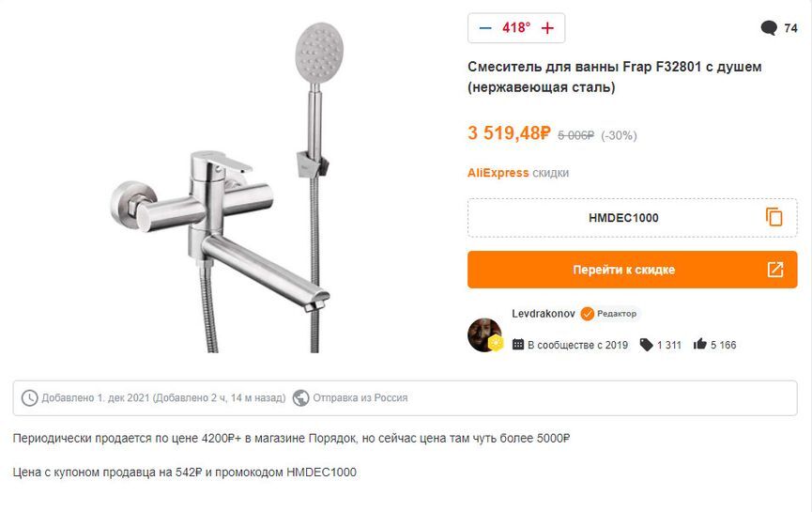Viewport: 812px width, 512px height.
Task: Click the plus vote button
Action: (x=548, y=28)
